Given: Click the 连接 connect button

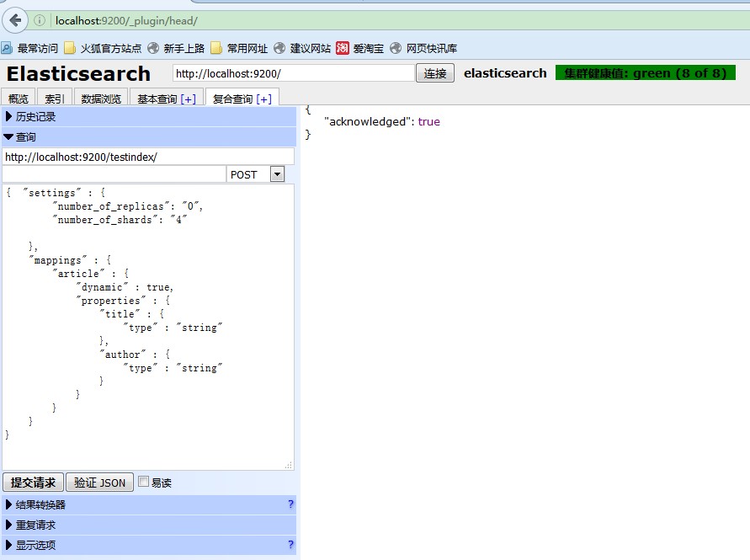Looking at the screenshot, I should (x=435, y=73).
